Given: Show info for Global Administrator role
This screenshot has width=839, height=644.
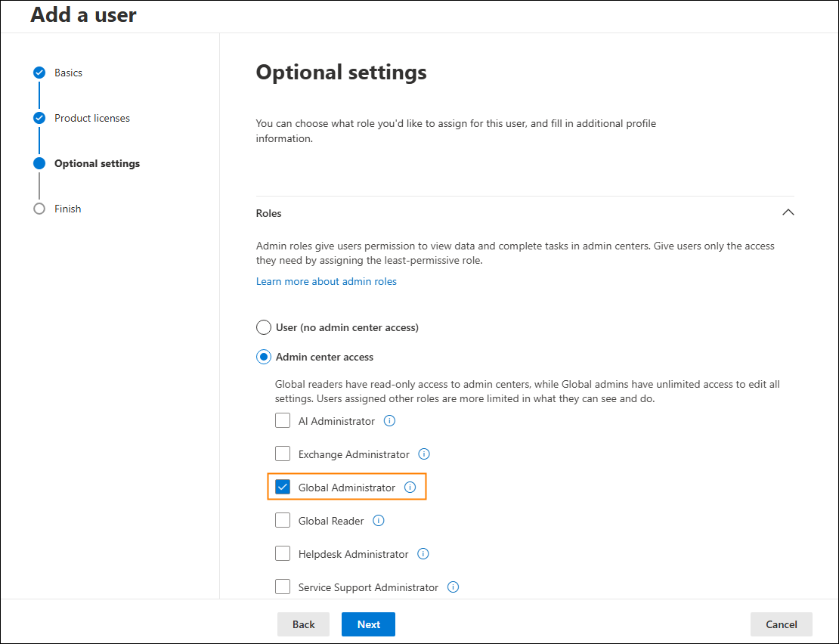Looking at the screenshot, I should coord(410,488).
